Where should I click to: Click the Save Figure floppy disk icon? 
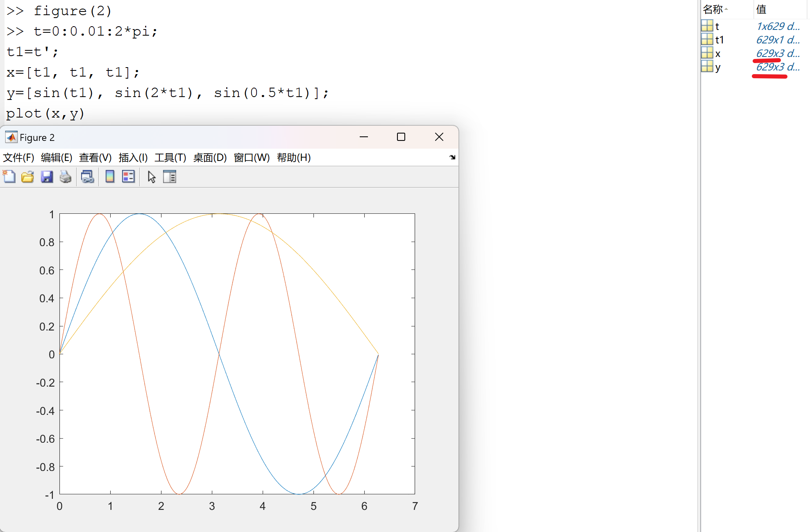[47, 177]
